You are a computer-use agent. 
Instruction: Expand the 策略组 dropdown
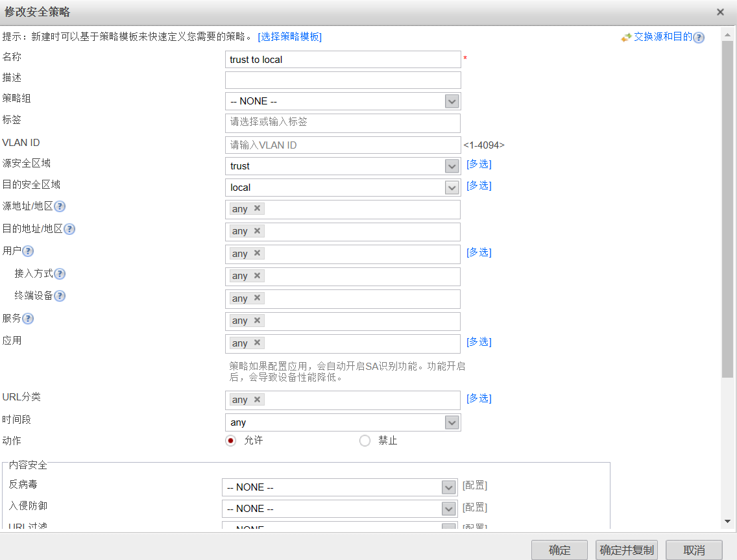coord(452,101)
